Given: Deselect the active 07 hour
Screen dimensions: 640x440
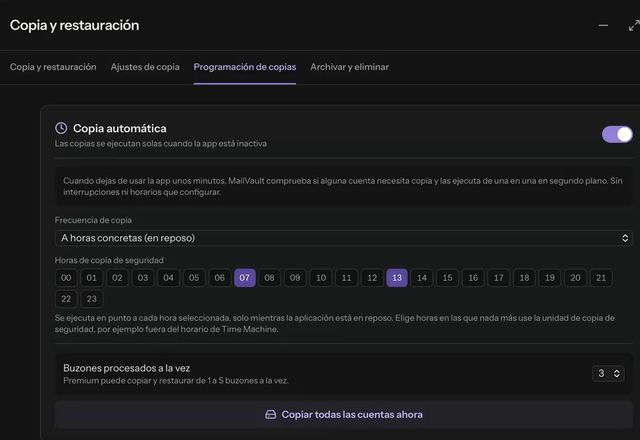Looking at the screenshot, I should pyautogui.click(x=244, y=278).
